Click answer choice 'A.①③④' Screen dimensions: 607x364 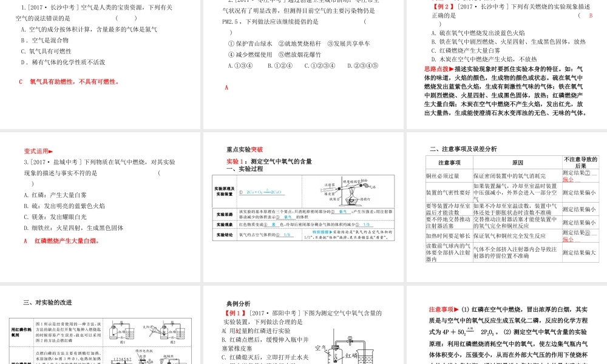click(x=240, y=66)
